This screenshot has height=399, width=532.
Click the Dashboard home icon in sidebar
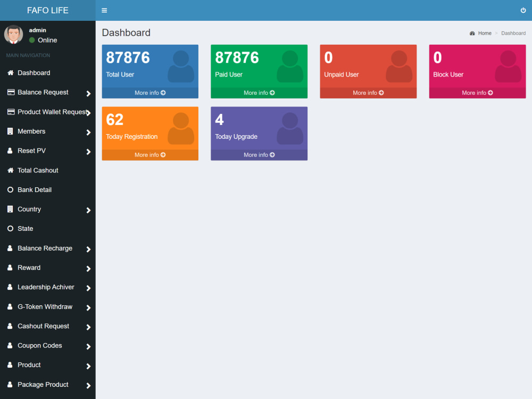coord(11,72)
